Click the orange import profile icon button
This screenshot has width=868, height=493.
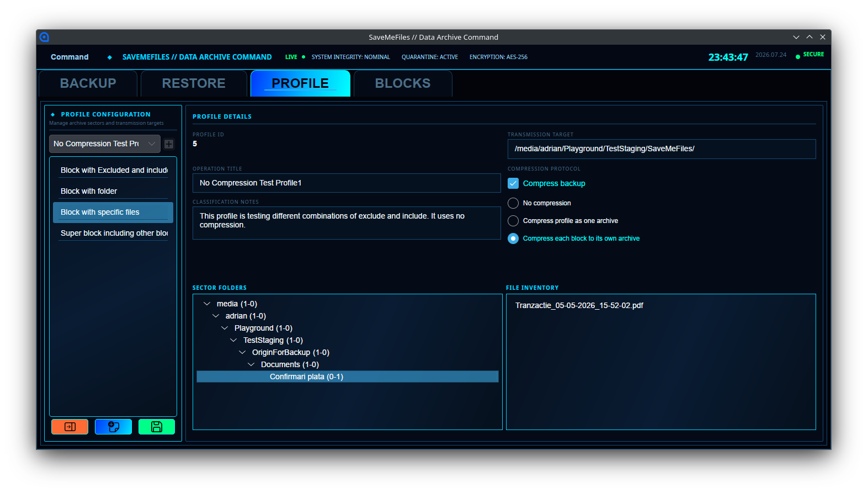[70, 427]
